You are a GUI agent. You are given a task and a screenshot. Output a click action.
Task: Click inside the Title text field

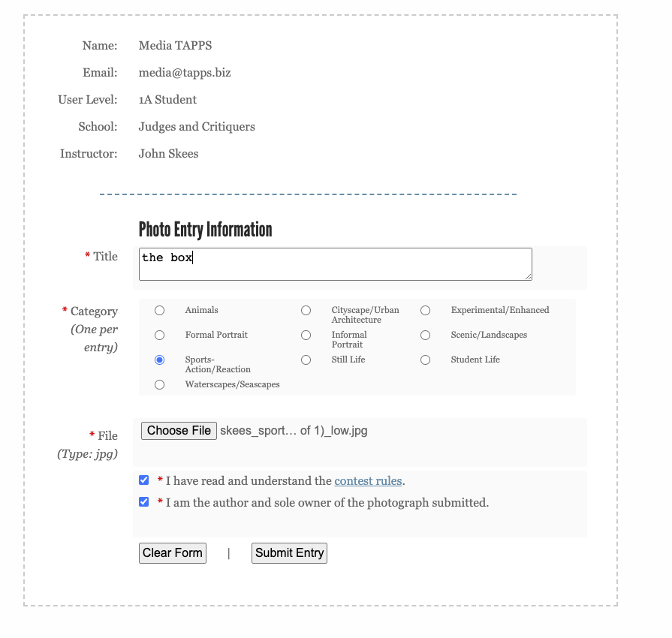[x=334, y=264]
